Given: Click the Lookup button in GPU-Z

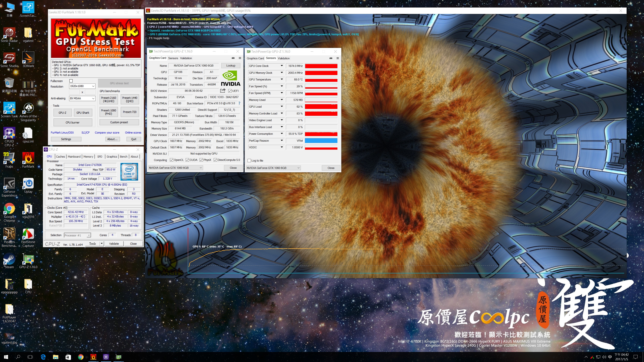Looking at the screenshot, I should pyautogui.click(x=231, y=66).
